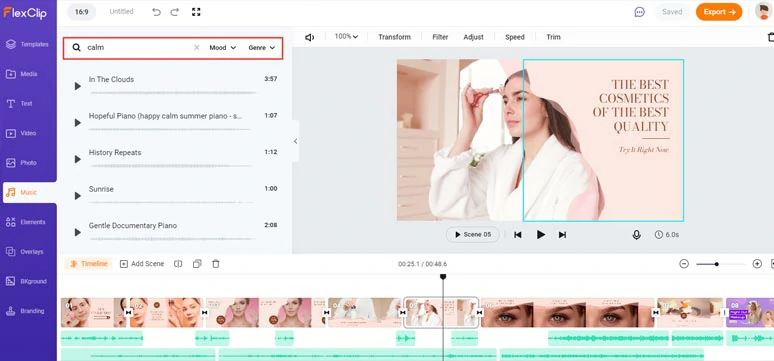Open the Templates sidebar panel
The height and width of the screenshot is (361, 774).
28,44
